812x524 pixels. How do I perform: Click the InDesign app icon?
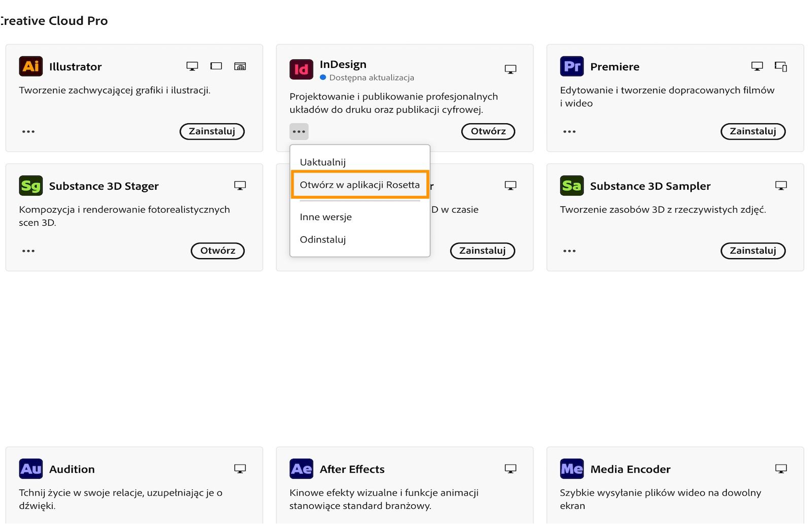301,69
